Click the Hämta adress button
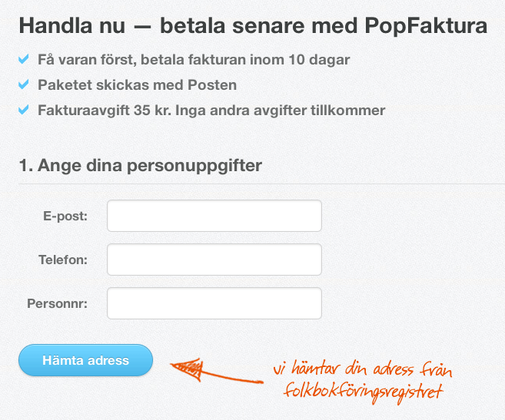The image size is (505, 420). coord(85,360)
